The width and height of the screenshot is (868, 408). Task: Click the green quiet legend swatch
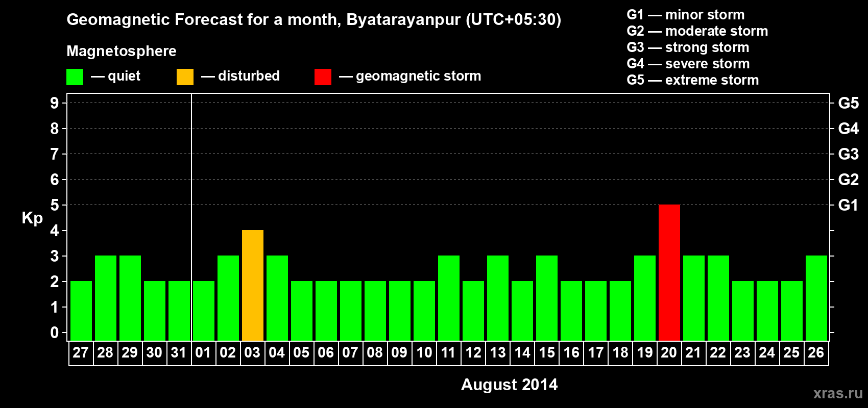coord(75,77)
